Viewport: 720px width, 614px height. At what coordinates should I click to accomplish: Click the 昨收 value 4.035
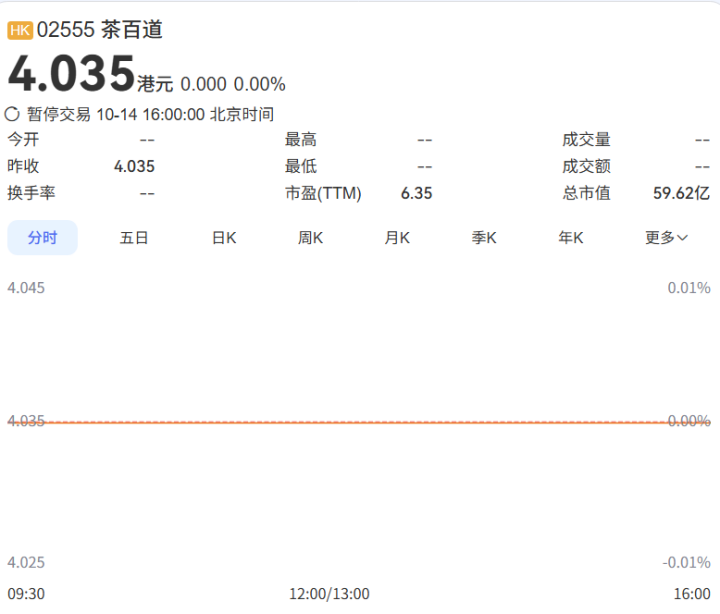[134, 166]
